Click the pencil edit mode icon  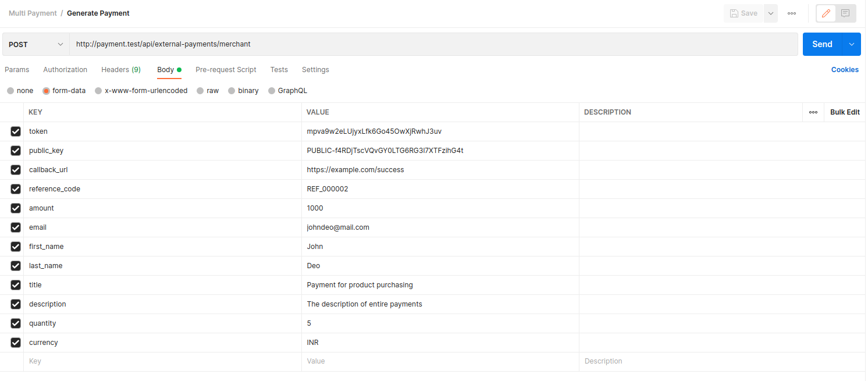tap(826, 13)
